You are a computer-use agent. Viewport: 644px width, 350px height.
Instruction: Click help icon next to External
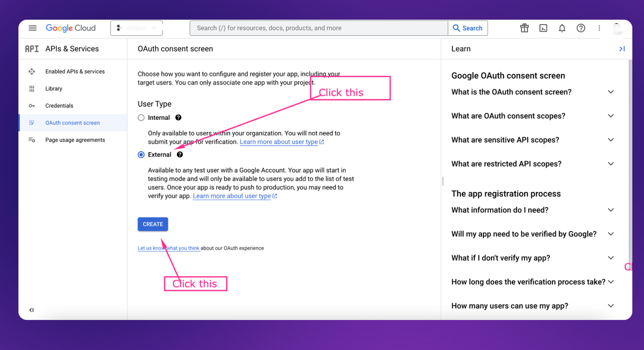(180, 155)
